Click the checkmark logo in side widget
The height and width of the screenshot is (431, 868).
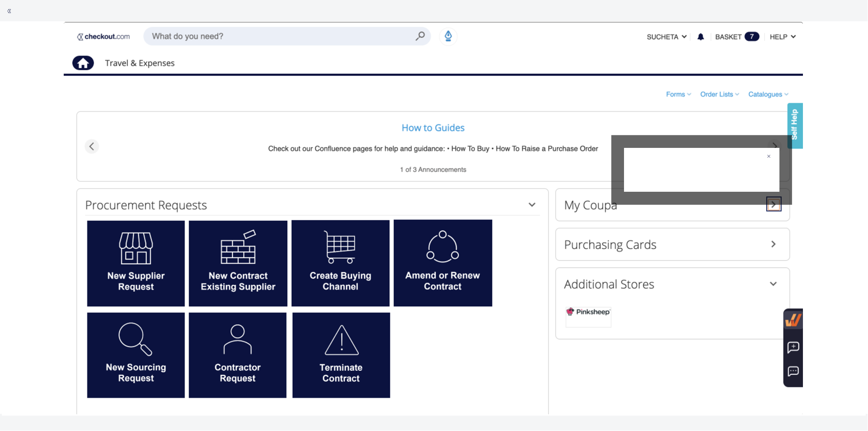point(793,321)
